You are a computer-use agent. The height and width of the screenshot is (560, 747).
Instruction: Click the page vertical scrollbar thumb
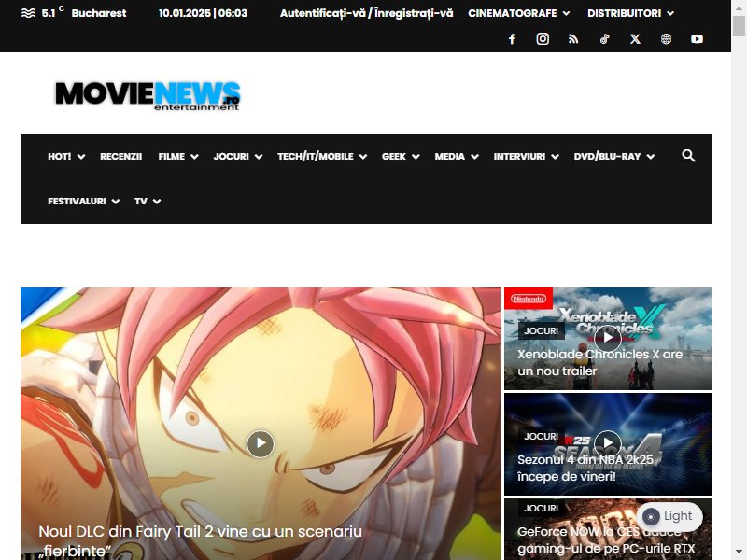(739, 26)
